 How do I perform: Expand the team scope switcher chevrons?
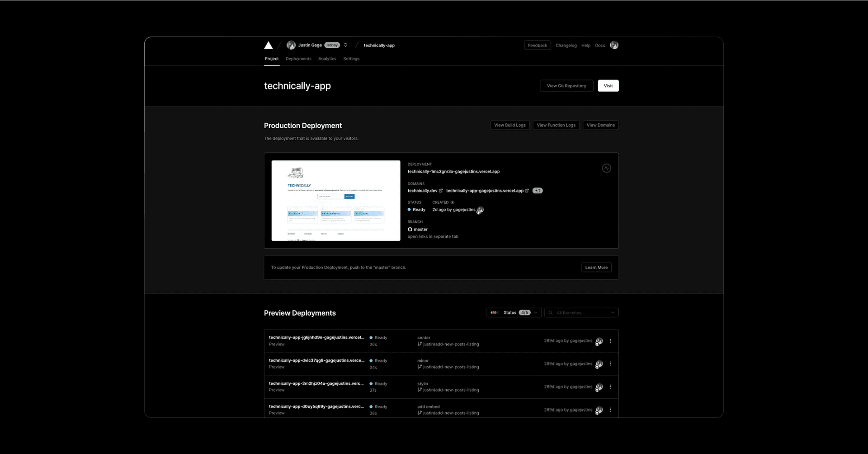pos(345,45)
